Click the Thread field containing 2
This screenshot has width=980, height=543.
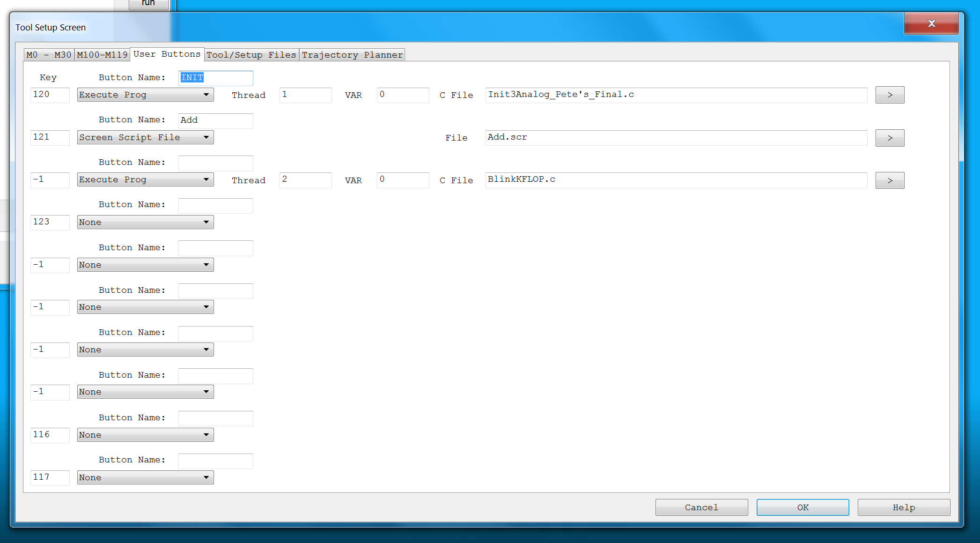pos(305,180)
